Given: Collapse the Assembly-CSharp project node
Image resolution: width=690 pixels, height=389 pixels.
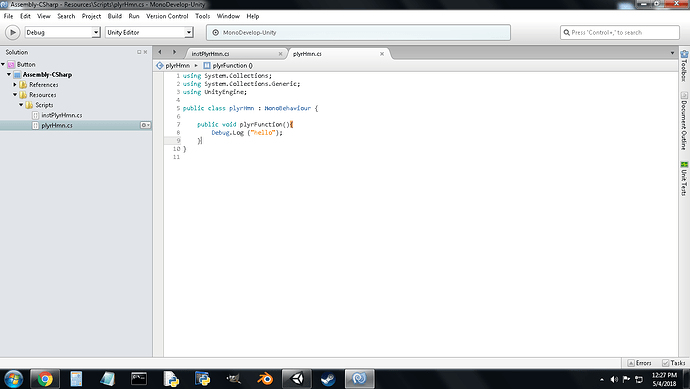Looking at the screenshot, I should pyautogui.click(x=9, y=74).
